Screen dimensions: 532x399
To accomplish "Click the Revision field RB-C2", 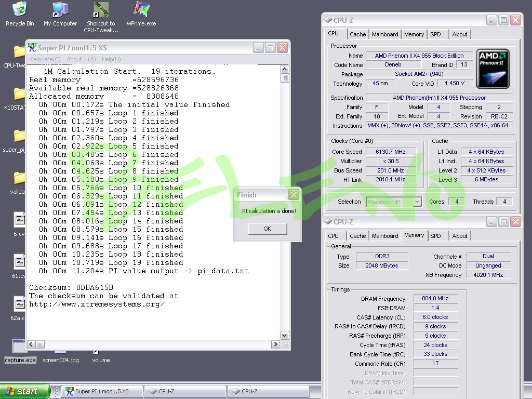I will [499, 116].
